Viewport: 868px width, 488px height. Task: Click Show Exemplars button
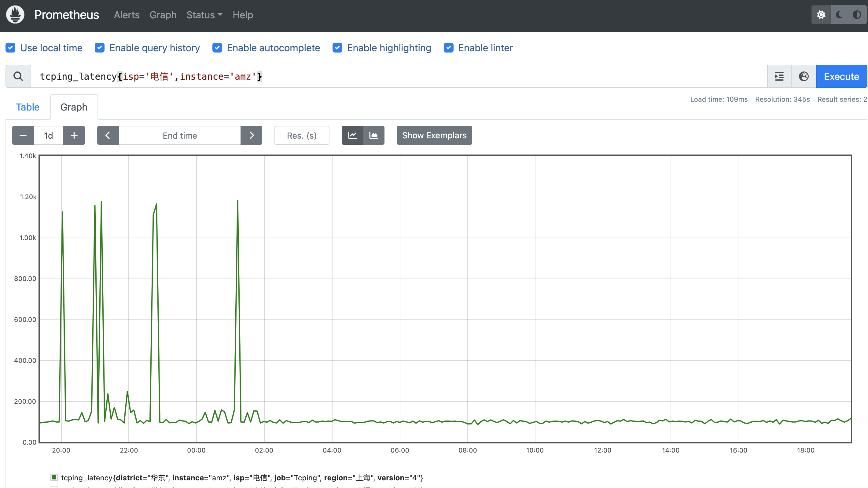(x=434, y=135)
